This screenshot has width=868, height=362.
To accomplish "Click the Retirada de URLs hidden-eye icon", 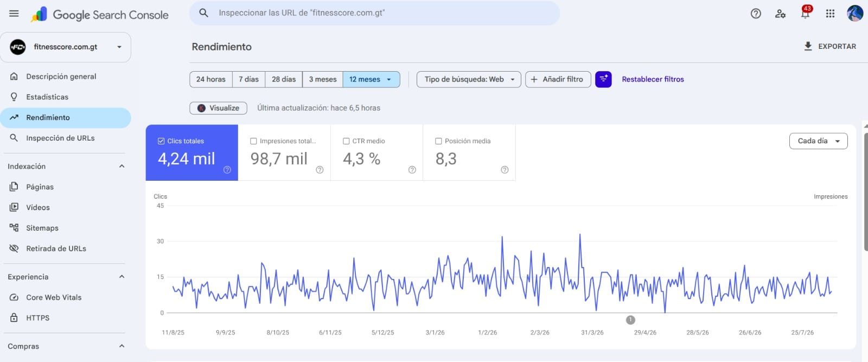I will 14,249.
